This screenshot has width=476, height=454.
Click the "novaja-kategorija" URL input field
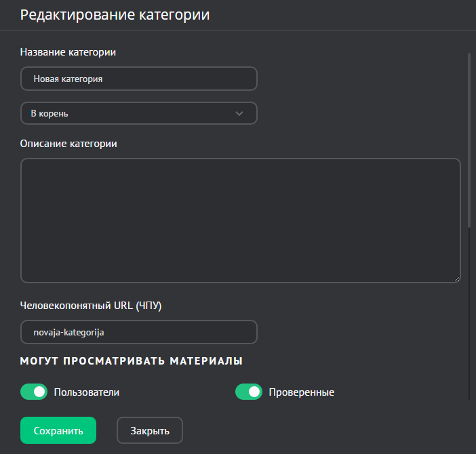coord(139,332)
